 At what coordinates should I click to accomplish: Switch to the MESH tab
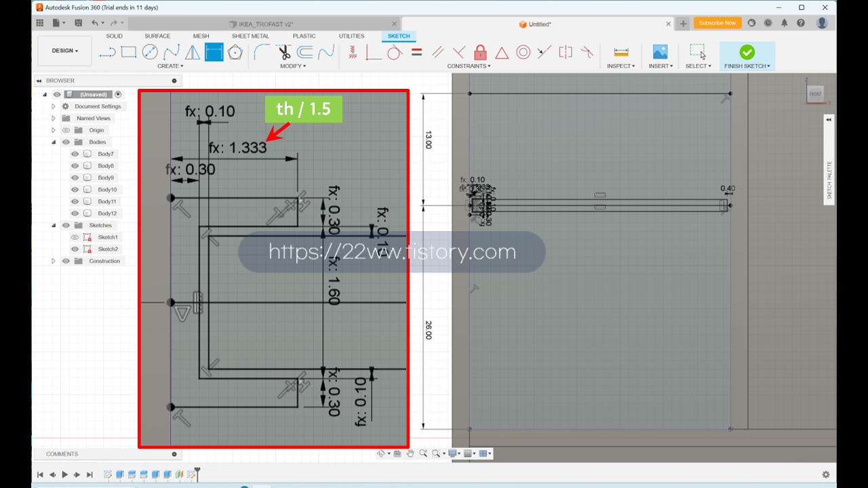click(x=201, y=36)
